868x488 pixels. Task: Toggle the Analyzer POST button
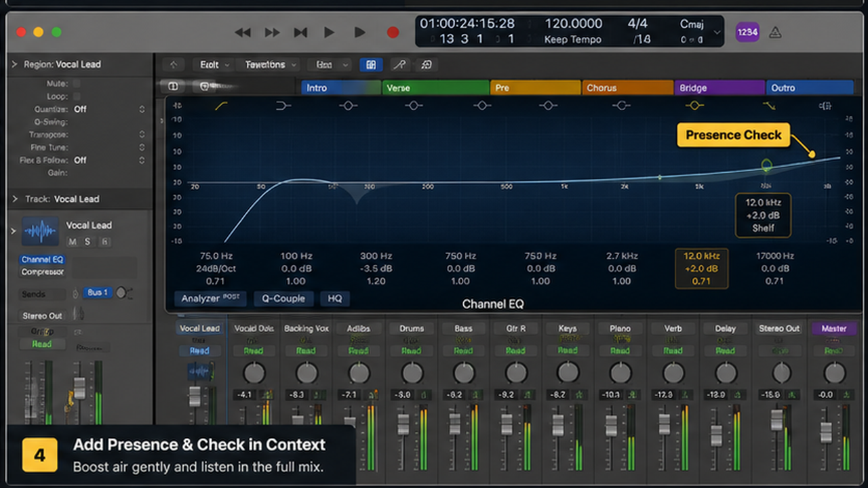pos(210,298)
